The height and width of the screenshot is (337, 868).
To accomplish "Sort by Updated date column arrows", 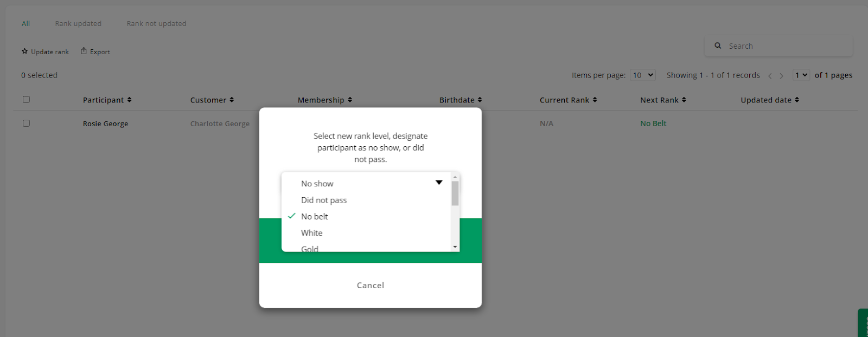I will [797, 100].
